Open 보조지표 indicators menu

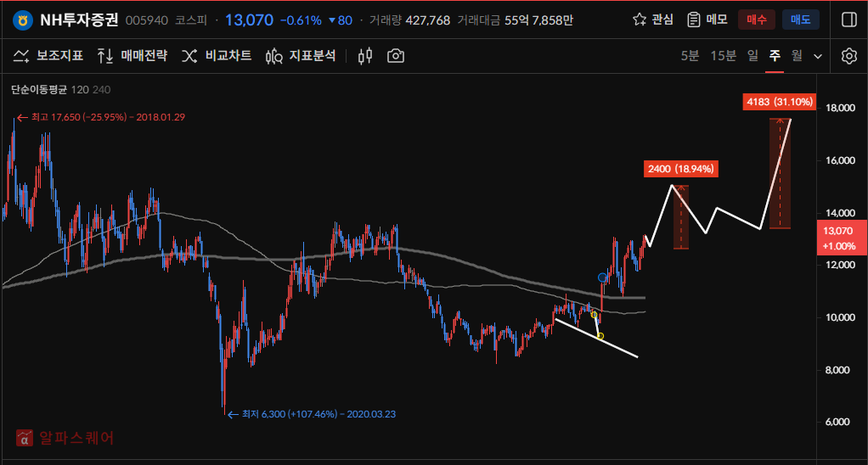pyautogui.click(x=48, y=56)
